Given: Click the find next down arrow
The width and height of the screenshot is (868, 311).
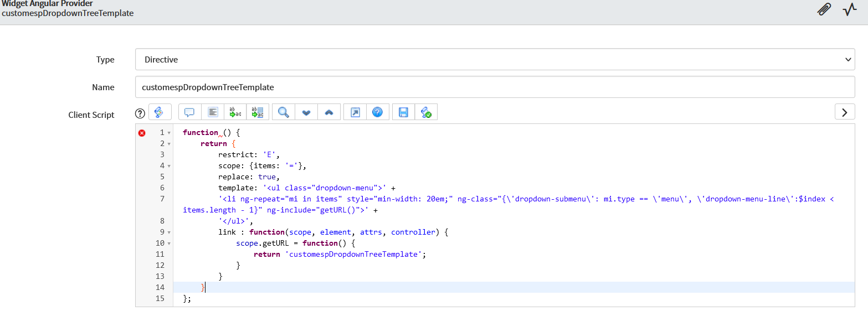Looking at the screenshot, I should point(306,112).
